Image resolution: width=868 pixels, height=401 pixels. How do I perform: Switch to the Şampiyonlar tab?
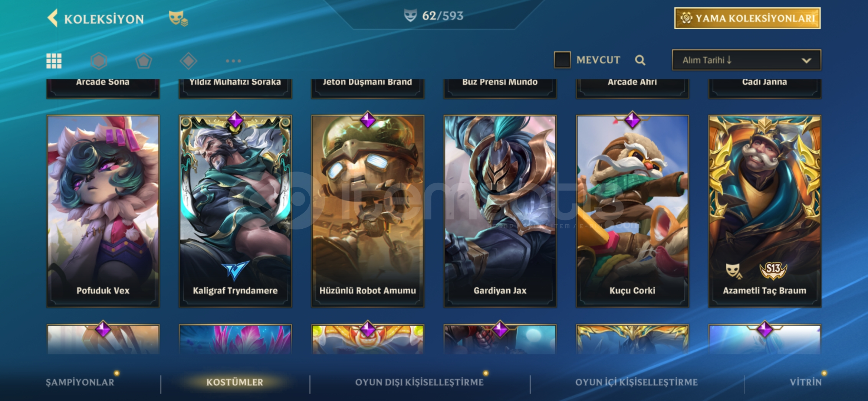(x=80, y=382)
